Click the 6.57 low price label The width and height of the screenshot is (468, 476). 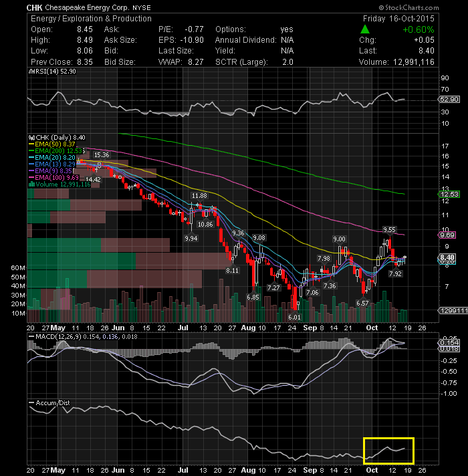pos(362,303)
